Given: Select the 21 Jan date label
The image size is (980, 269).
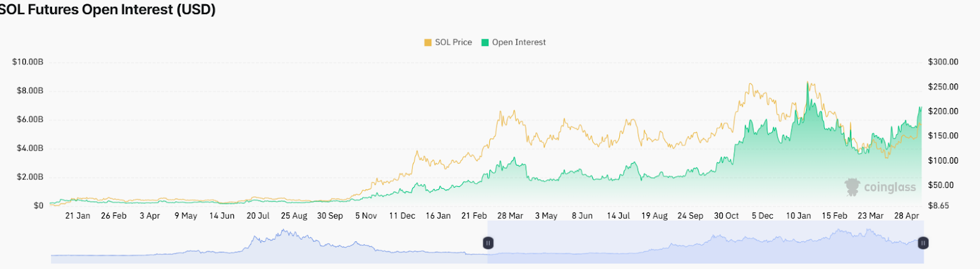Looking at the screenshot, I should (78, 216).
